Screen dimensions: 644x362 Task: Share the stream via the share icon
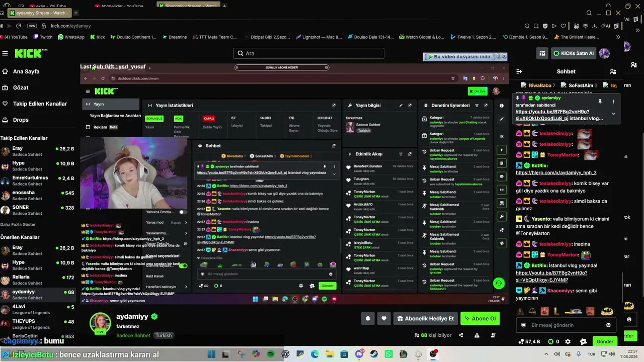tap(461, 335)
